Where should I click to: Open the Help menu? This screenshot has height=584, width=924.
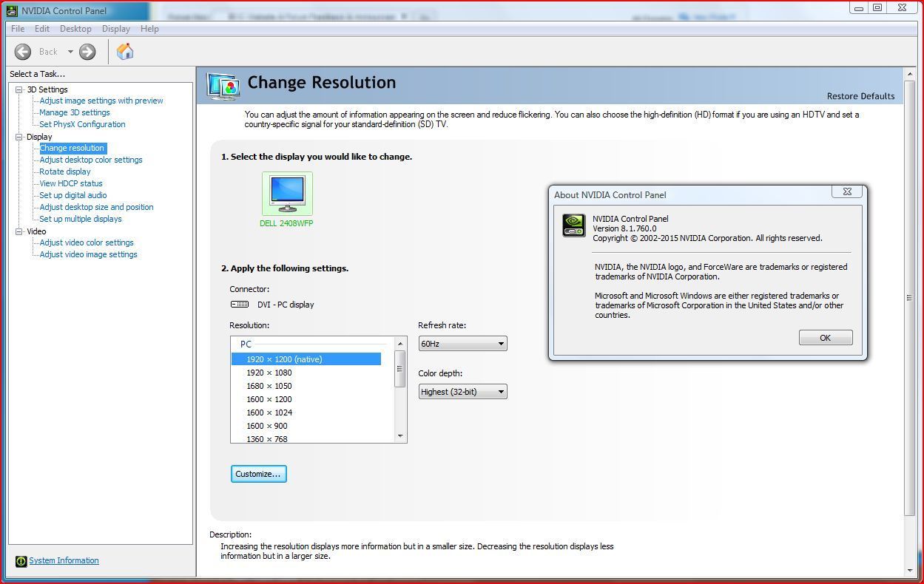tap(149, 29)
